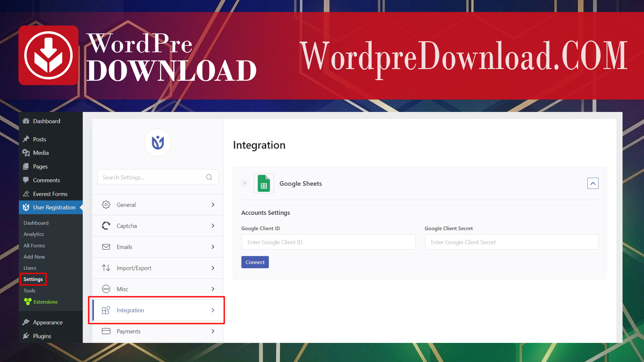
Task: Click the User Registration logo above search
Action: (158, 143)
